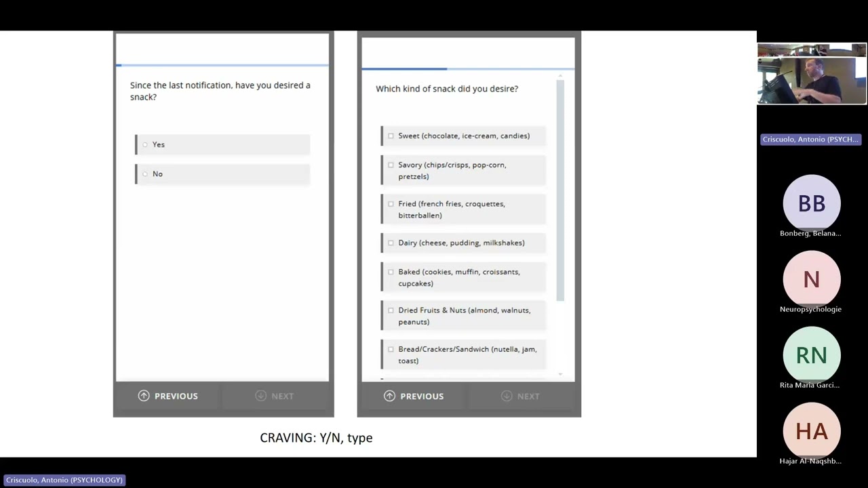
Task: Click NEXT in the snack type screen
Action: 521,396
